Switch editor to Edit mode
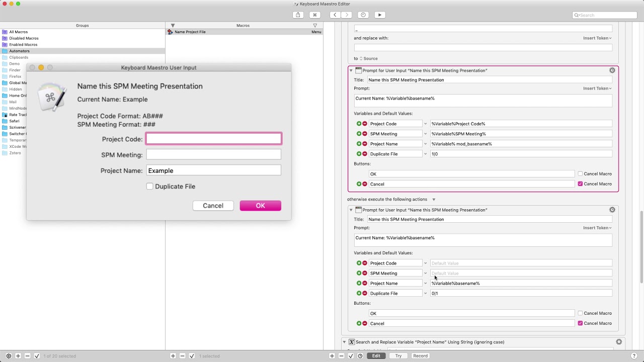Image resolution: width=644 pixels, height=362 pixels. click(x=376, y=356)
